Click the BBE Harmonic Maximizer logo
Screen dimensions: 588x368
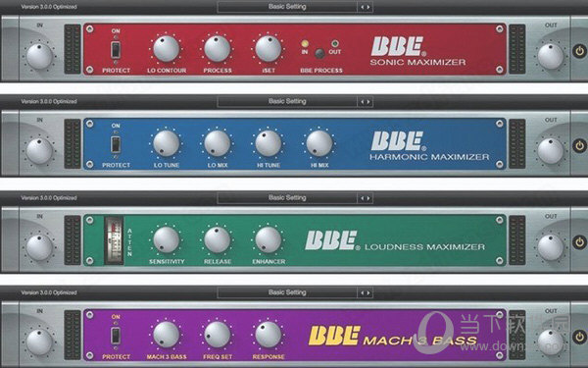(429, 145)
